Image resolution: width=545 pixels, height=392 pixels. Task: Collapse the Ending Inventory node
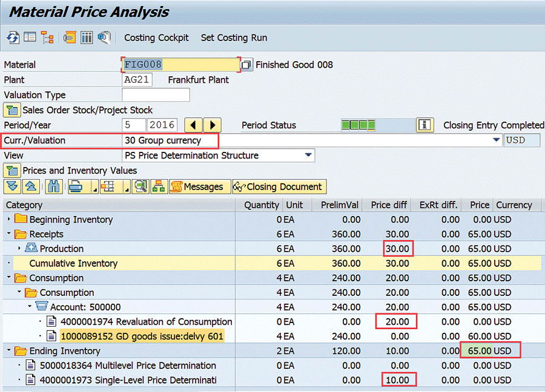(x=8, y=351)
